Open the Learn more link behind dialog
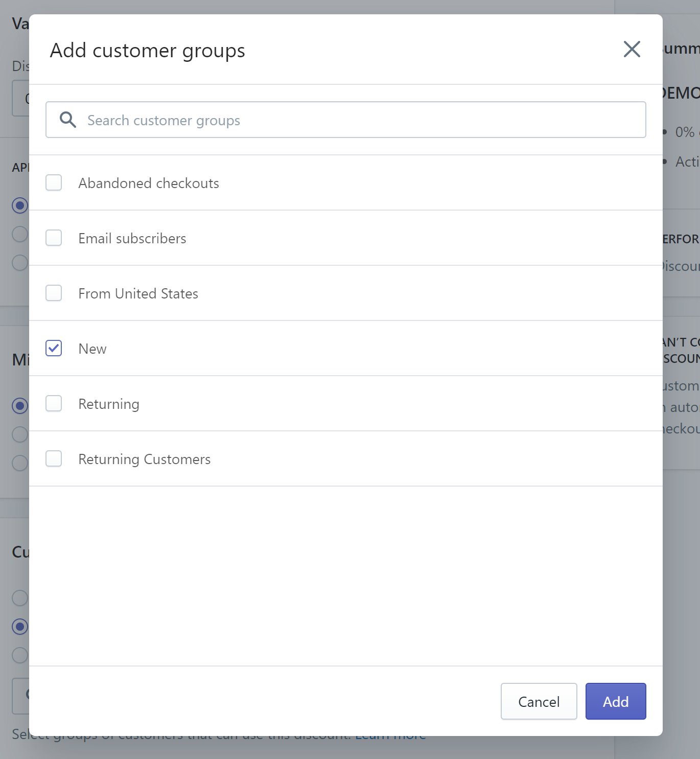Image resolution: width=700 pixels, height=759 pixels. point(391,739)
